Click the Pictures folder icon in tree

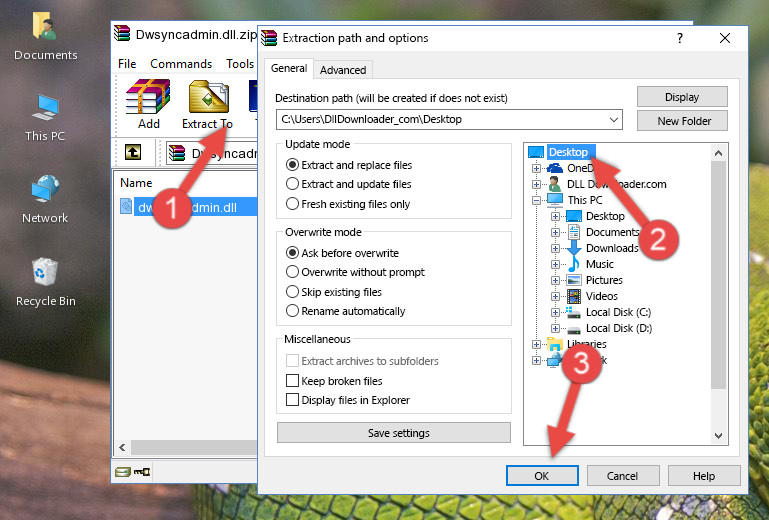pos(574,280)
